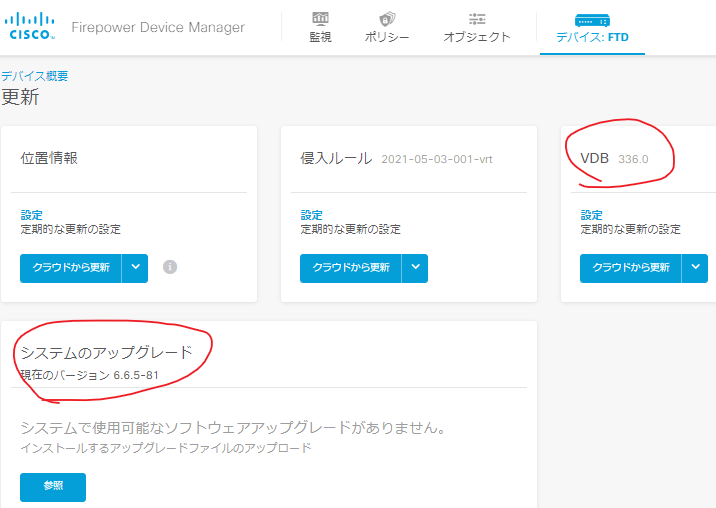Expand update dropdown arrow in 侵入ルール card
This screenshot has width=716, height=508.
pyautogui.click(x=415, y=268)
